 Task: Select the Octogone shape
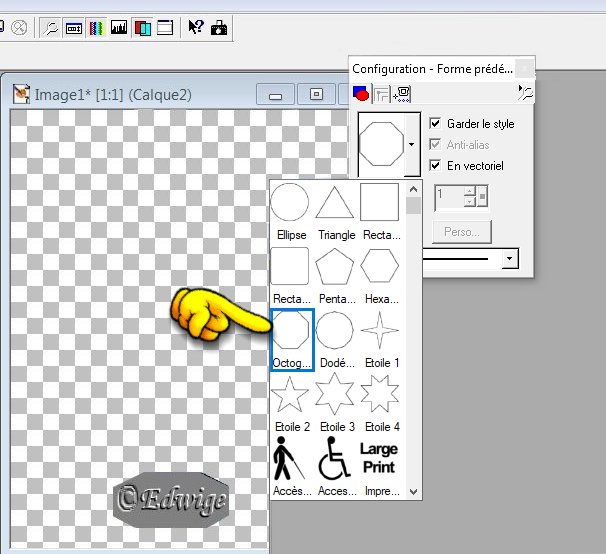tap(292, 340)
